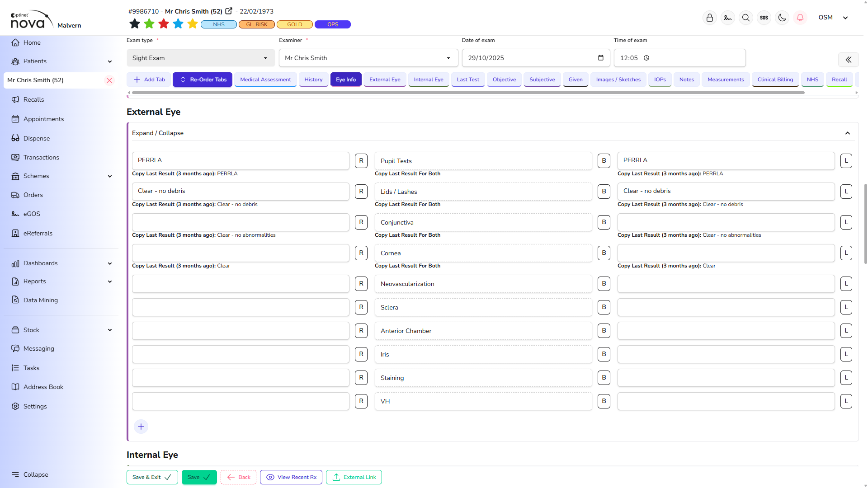Collapse External Eye section chevron
Viewport: 868px width, 488px height.
[848, 133]
